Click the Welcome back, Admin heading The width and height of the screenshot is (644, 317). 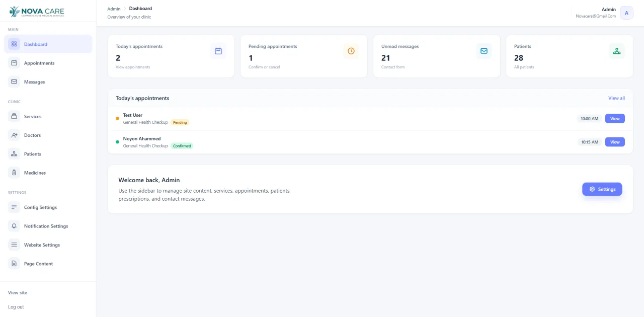tap(149, 180)
